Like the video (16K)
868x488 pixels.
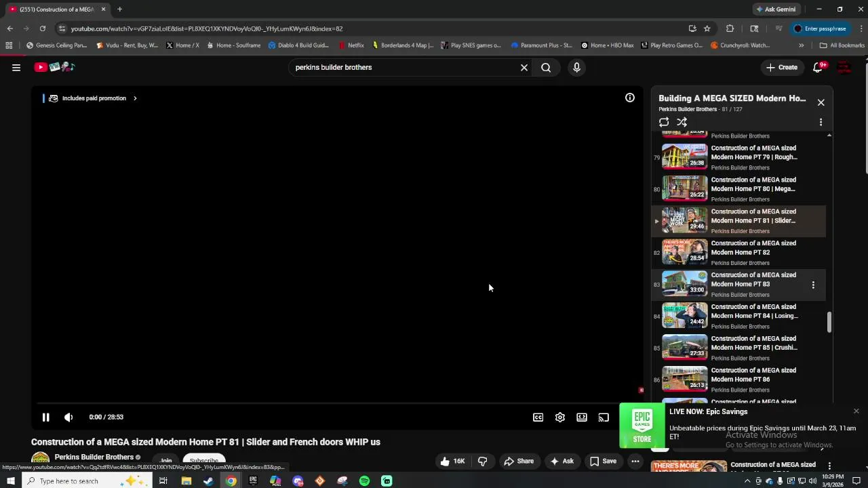[452, 461]
